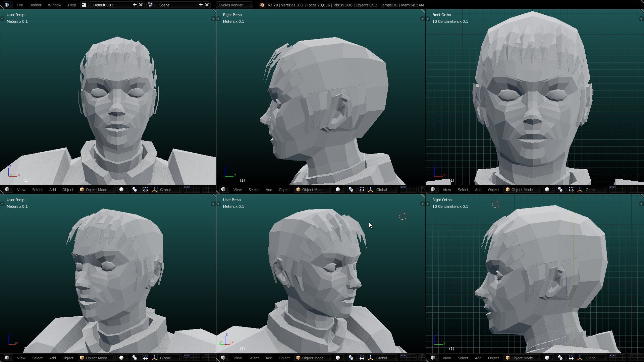Toggle 3D manipulator axis icon in top-left viewport
The width and height of the screenshot is (644, 362).
click(x=154, y=190)
